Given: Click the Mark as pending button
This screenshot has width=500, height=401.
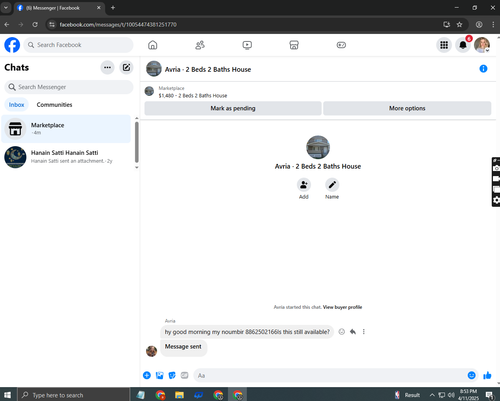Looking at the screenshot, I should pos(233,108).
